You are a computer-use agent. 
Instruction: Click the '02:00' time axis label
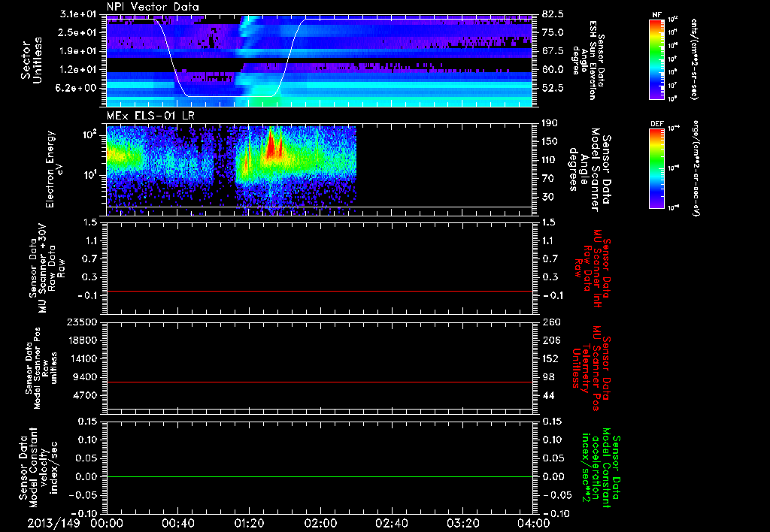(x=320, y=523)
